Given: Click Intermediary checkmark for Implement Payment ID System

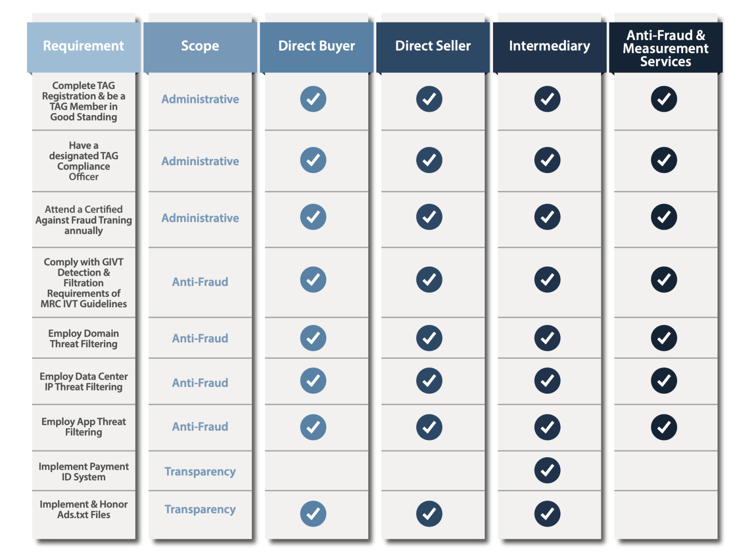Looking at the screenshot, I should tap(547, 470).
